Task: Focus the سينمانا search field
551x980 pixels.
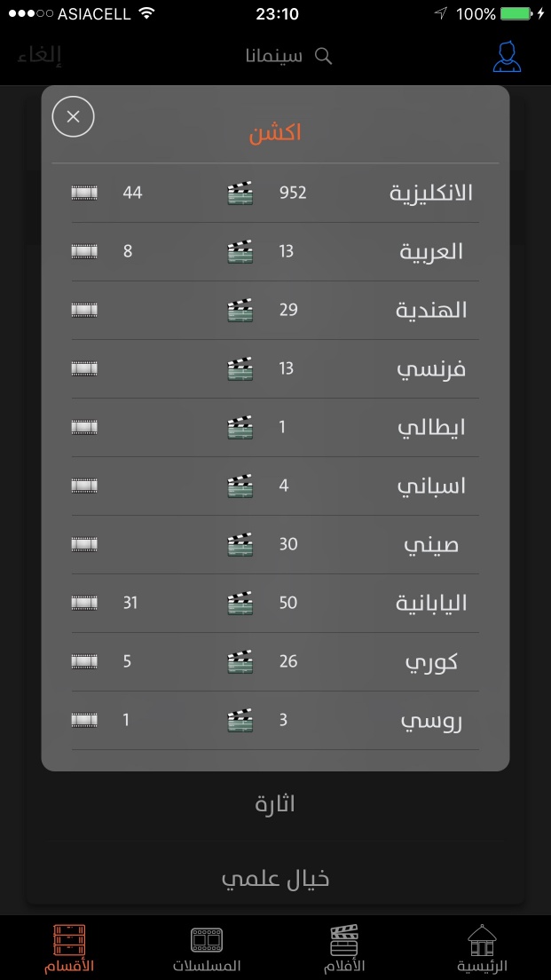Action: (288, 56)
